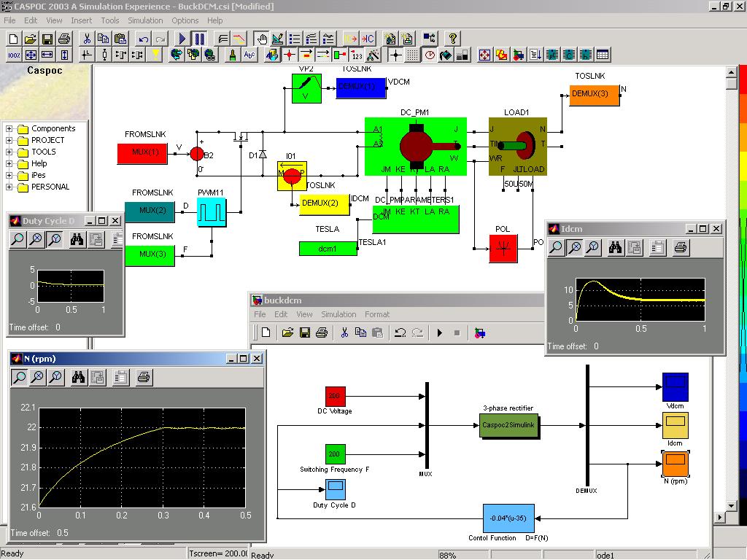Click print icon in Idcm scope window
747x560 pixels.
click(681, 248)
